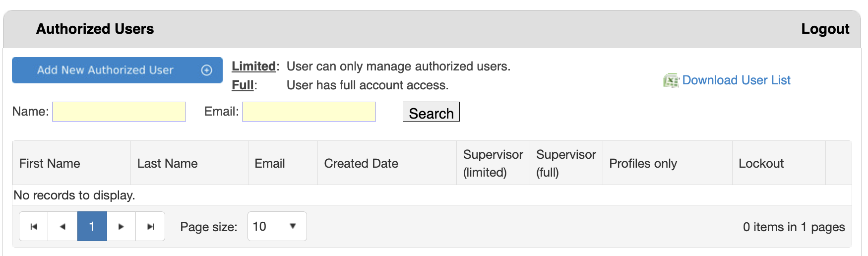The width and height of the screenshot is (868, 256).
Task: Click the underlined Full term
Action: (243, 85)
